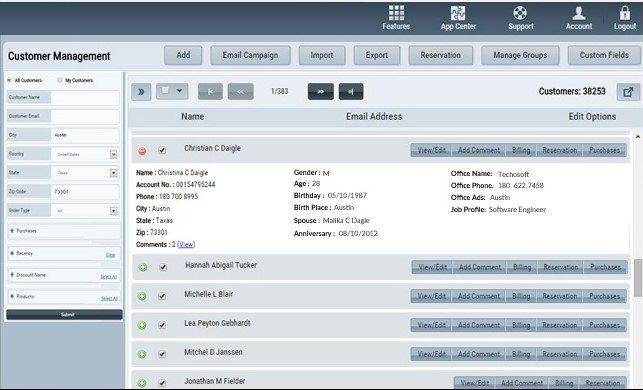Screen dimensions: 643x390
Task: Go to next page of customers
Action: pos(321,91)
